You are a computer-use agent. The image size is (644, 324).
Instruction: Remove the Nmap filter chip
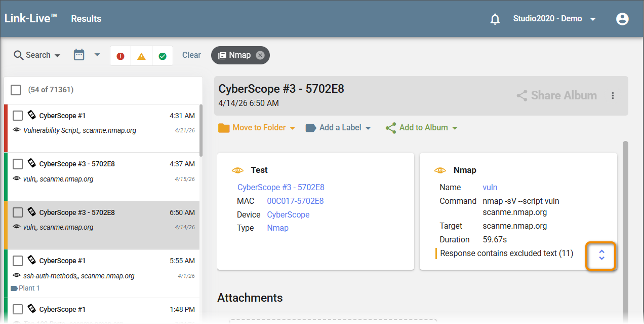pos(260,55)
